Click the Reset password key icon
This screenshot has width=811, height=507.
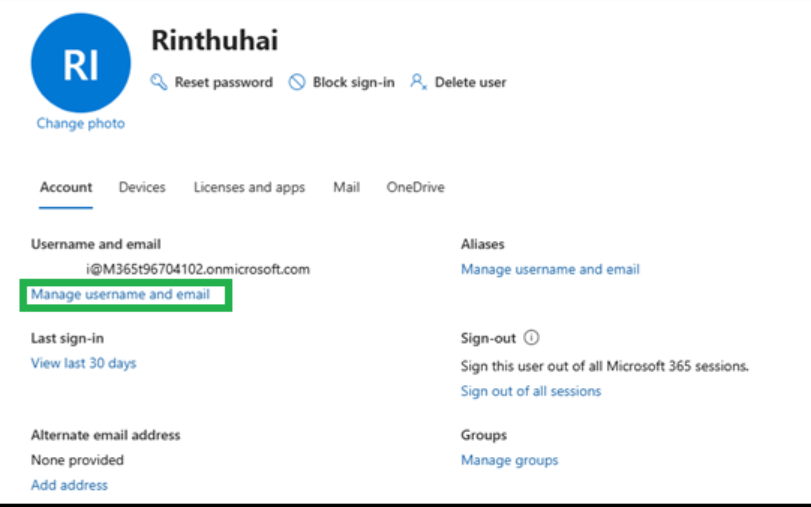point(159,82)
